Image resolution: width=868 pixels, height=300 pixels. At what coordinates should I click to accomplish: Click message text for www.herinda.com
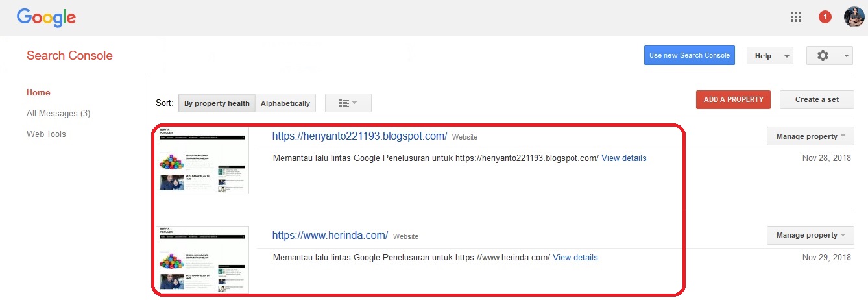click(411, 258)
